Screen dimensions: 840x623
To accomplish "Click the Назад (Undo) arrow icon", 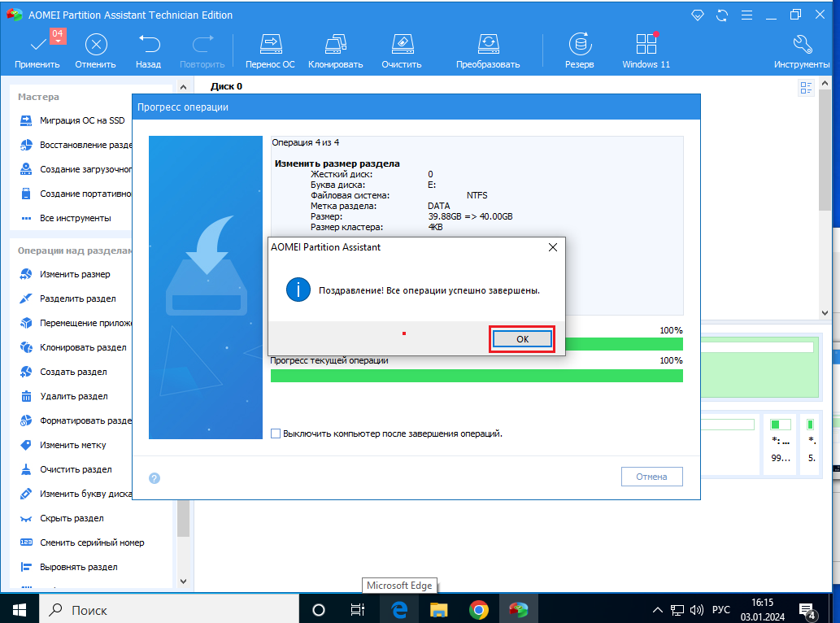I will point(148,45).
